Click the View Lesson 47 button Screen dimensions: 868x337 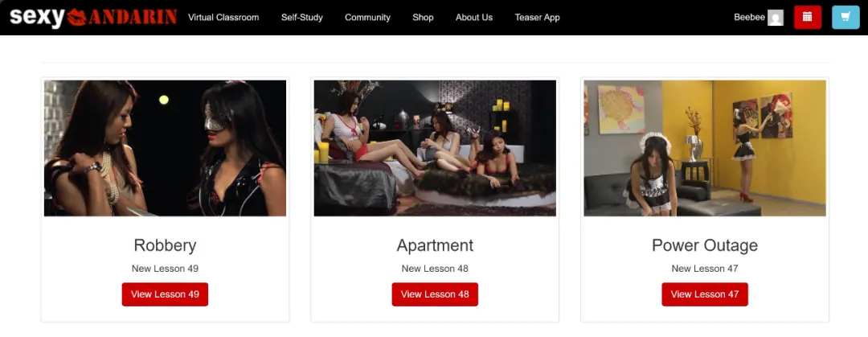[x=705, y=294]
